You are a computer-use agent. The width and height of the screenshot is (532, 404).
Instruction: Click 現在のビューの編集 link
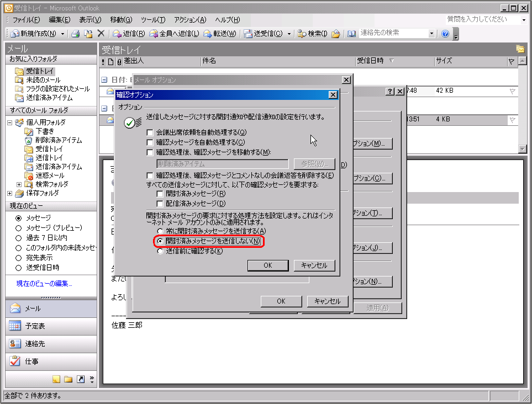(x=44, y=284)
